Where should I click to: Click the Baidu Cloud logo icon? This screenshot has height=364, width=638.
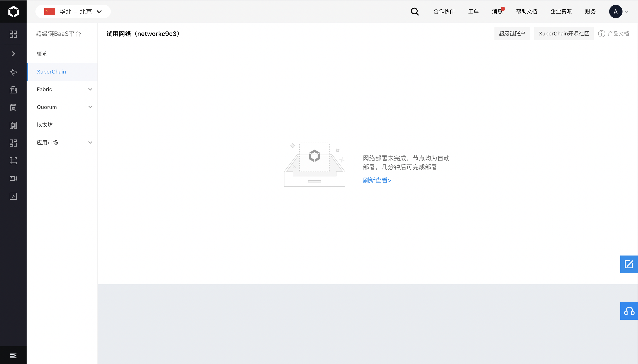[x=13, y=12]
